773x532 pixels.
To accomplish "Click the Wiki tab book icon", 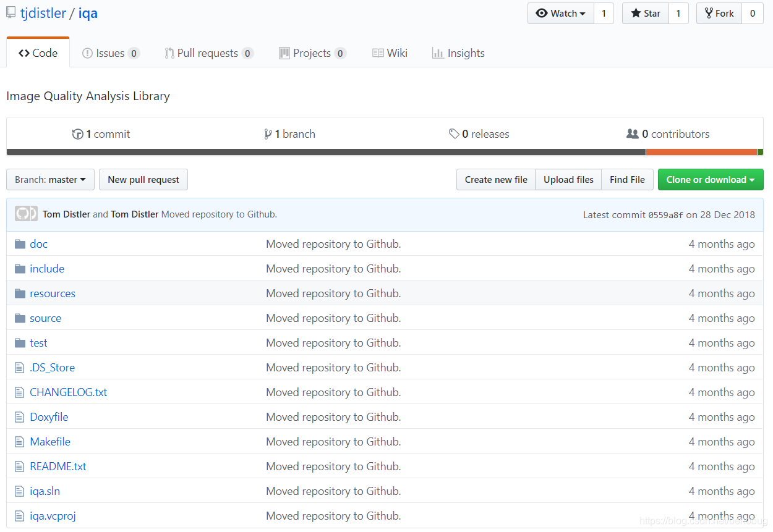I will [378, 53].
